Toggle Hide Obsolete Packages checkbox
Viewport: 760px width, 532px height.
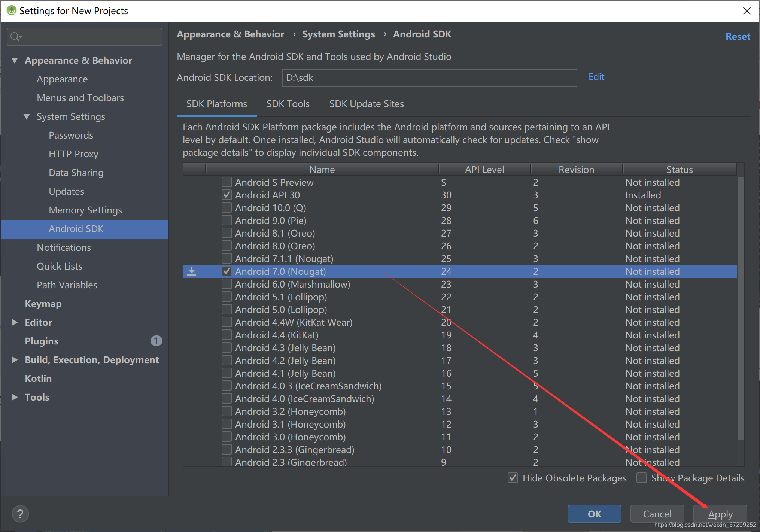pyautogui.click(x=513, y=478)
